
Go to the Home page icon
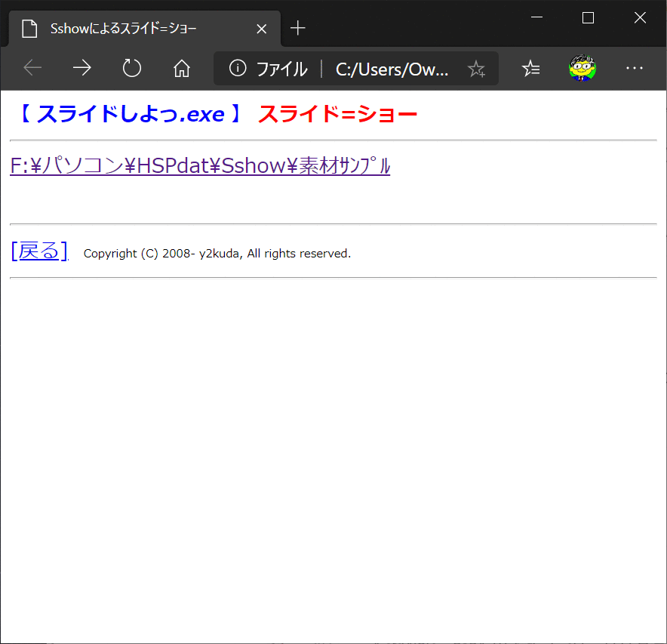click(181, 69)
